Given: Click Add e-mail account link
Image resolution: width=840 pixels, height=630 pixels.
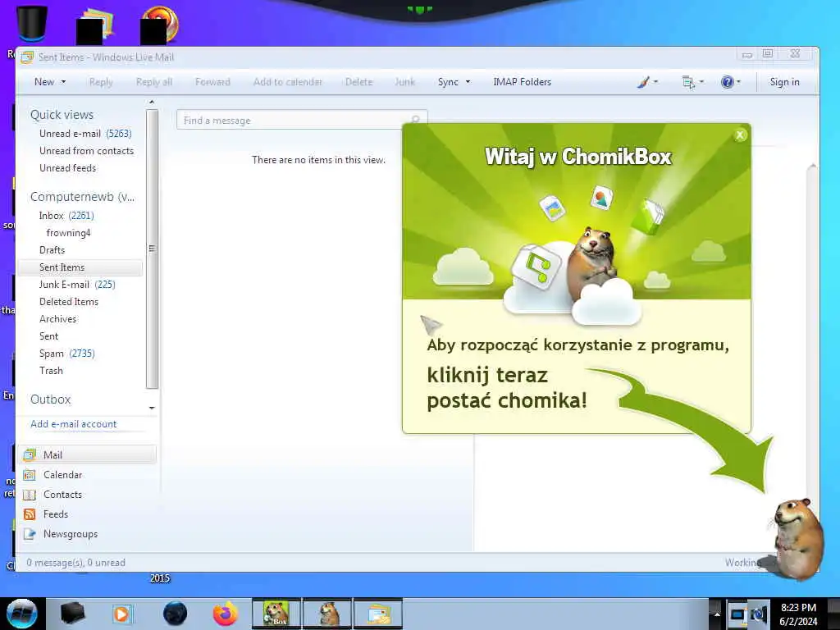Looking at the screenshot, I should 73,424.
